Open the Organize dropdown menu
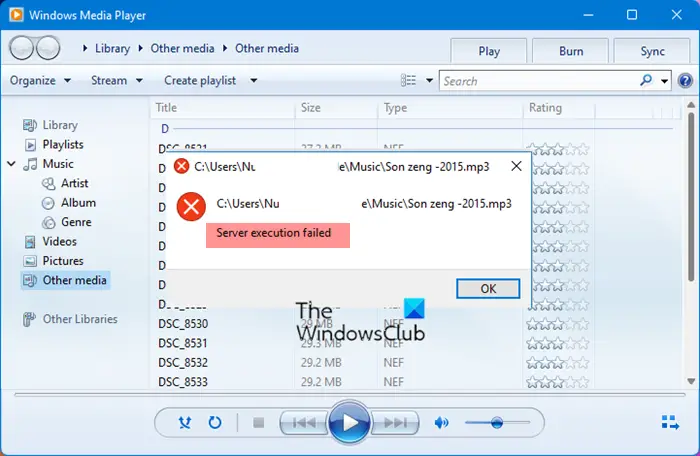Viewport: 700px width, 456px height. pyautogui.click(x=40, y=80)
